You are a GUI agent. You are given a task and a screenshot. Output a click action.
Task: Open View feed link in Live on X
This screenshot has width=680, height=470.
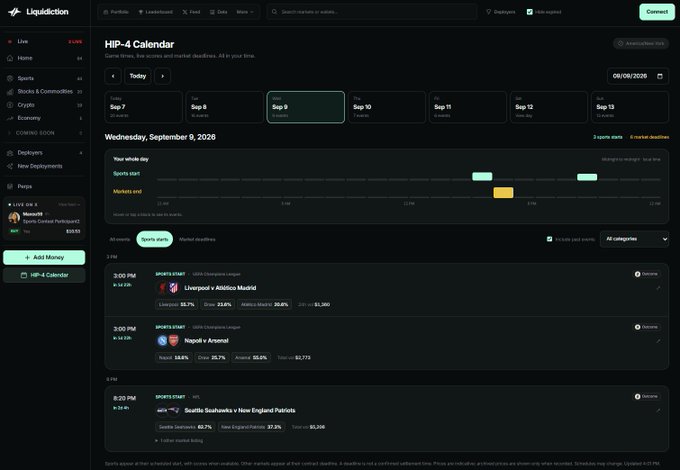69,204
